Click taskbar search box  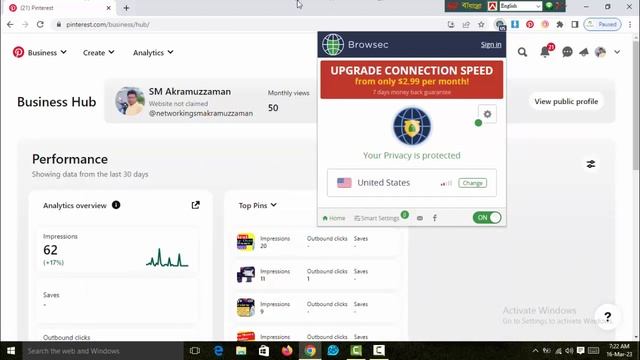click(102, 351)
